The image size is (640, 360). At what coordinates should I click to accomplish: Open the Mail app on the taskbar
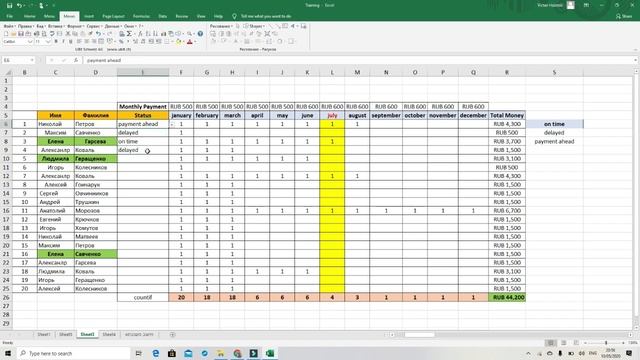point(188,353)
